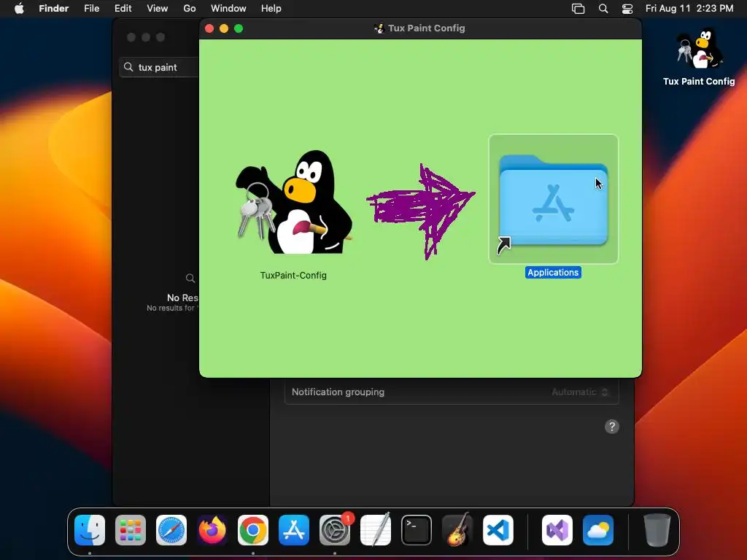Open the Go menu

pos(190,9)
